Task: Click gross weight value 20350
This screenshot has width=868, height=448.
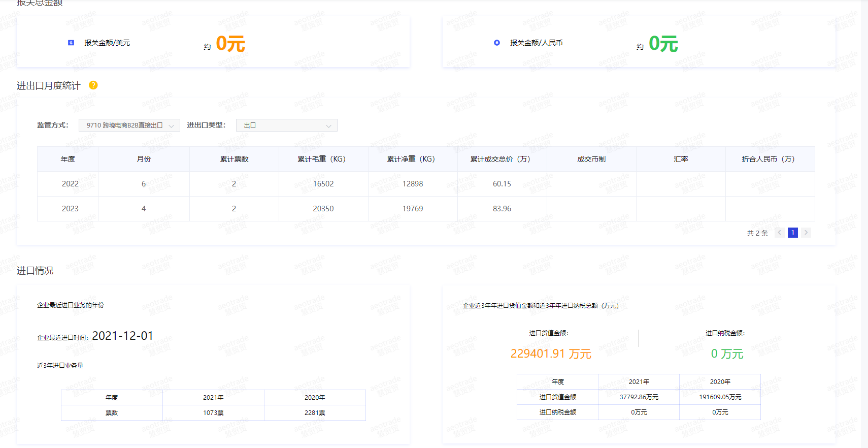Action: point(323,209)
